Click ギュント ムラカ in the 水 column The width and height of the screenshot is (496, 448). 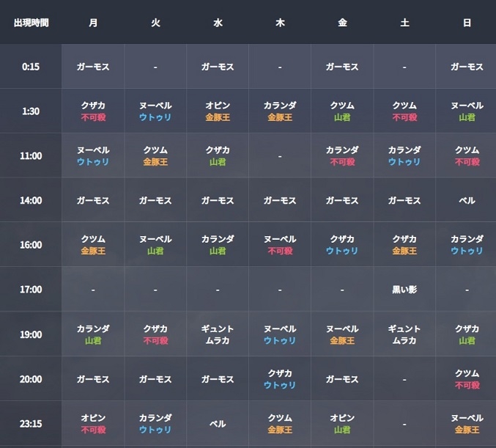pos(218,334)
